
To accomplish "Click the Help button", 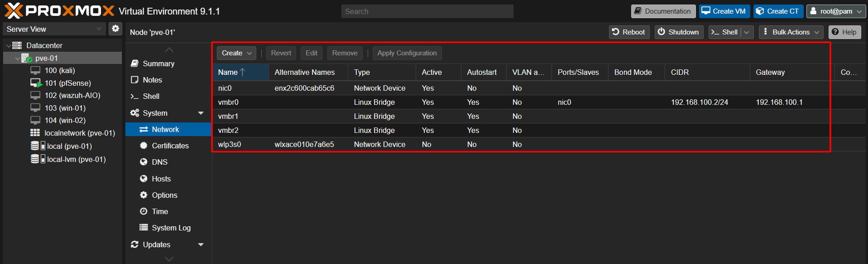I will click(844, 32).
